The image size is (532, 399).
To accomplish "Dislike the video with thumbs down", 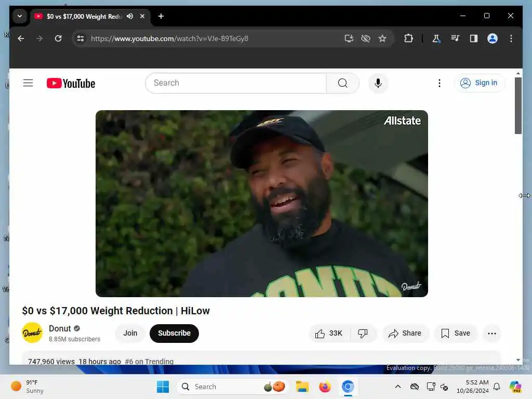I will tap(363, 334).
